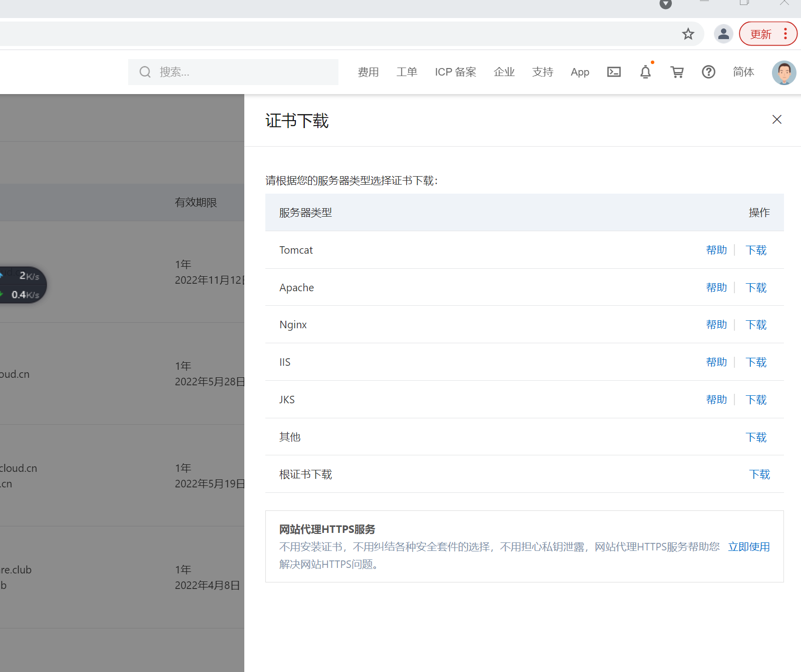Viewport: 801px width, 672px height.
Task: Click the search magnifier icon
Action: coord(145,72)
